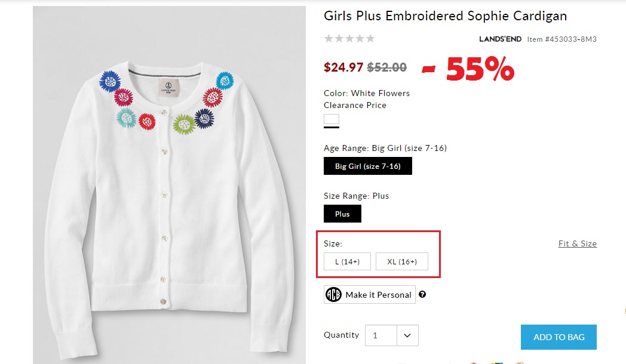Click the question mark help icon
This screenshot has width=626, height=364.
pos(422,294)
